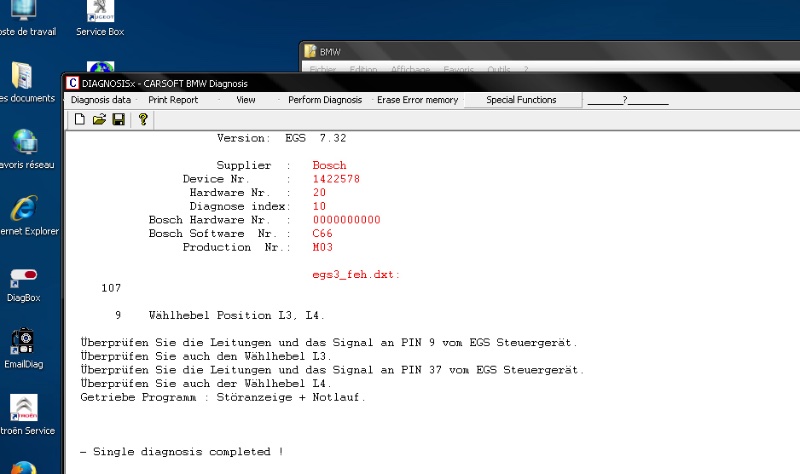Open the Service Box desktop shortcut

[x=100, y=18]
